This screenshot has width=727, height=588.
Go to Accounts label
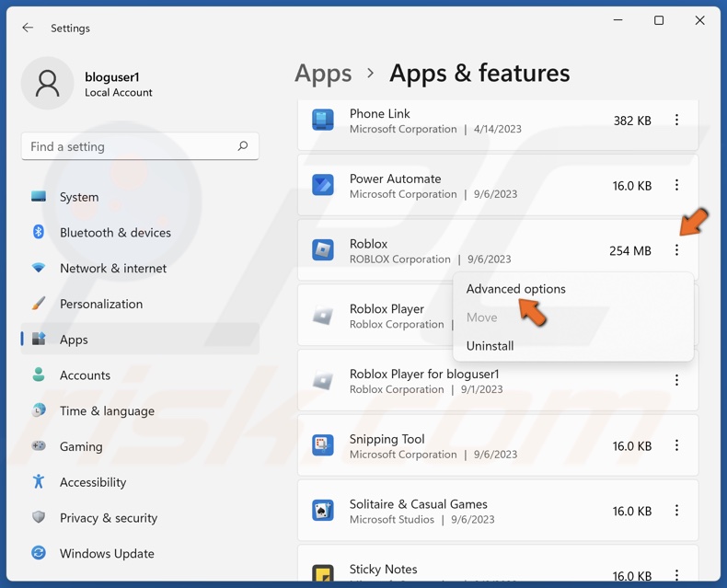[x=85, y=375]
